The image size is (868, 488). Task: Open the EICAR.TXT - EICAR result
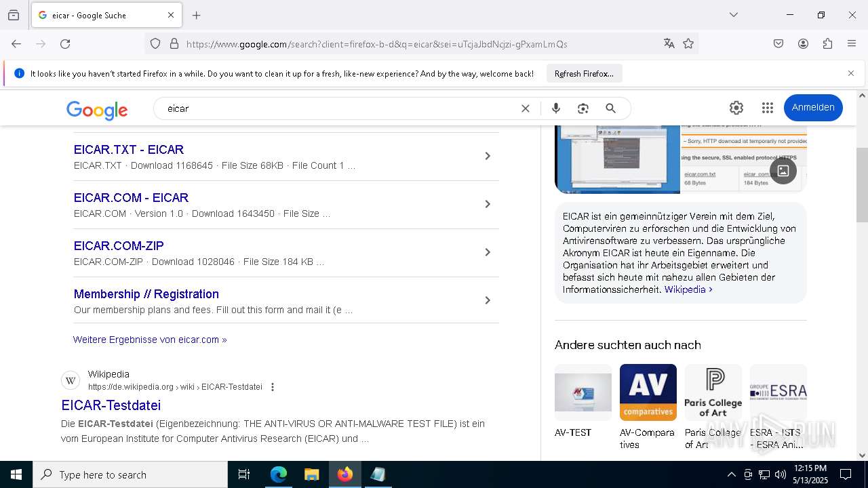click(x=129, y=150)
